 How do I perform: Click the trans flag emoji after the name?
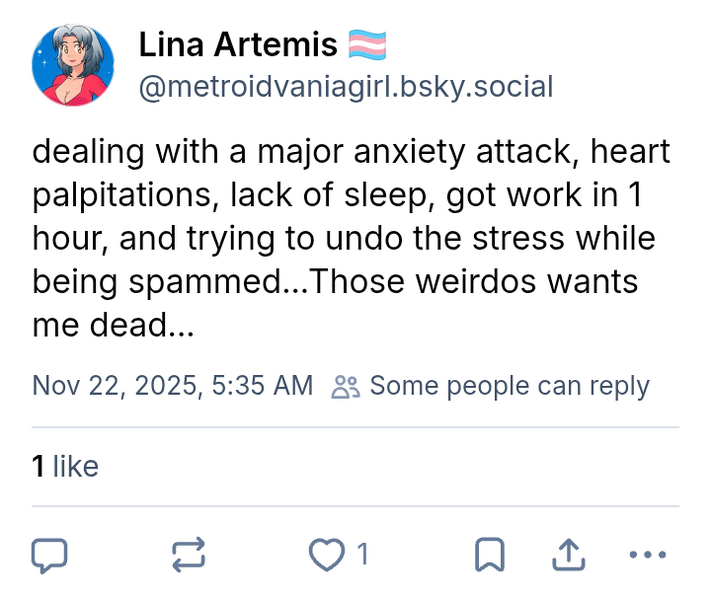click(368, 45)
